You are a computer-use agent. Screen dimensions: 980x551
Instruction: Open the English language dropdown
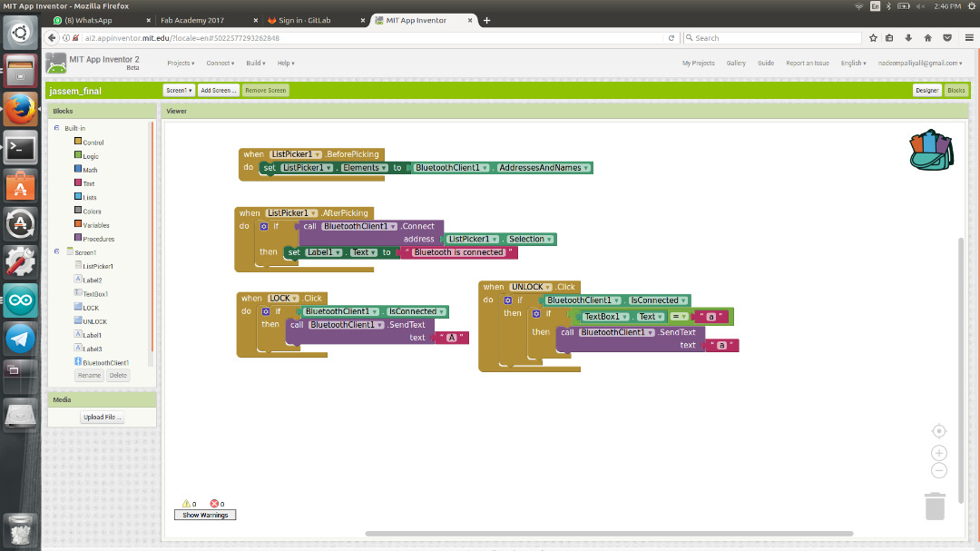(x=853, y=64)
